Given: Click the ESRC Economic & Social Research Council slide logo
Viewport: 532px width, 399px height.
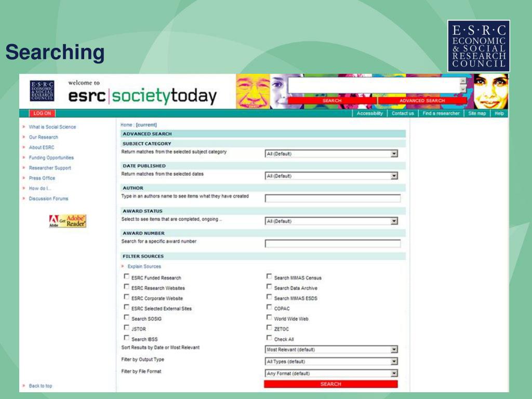Looking at the screenshot, I should click(x=478, y=46).
